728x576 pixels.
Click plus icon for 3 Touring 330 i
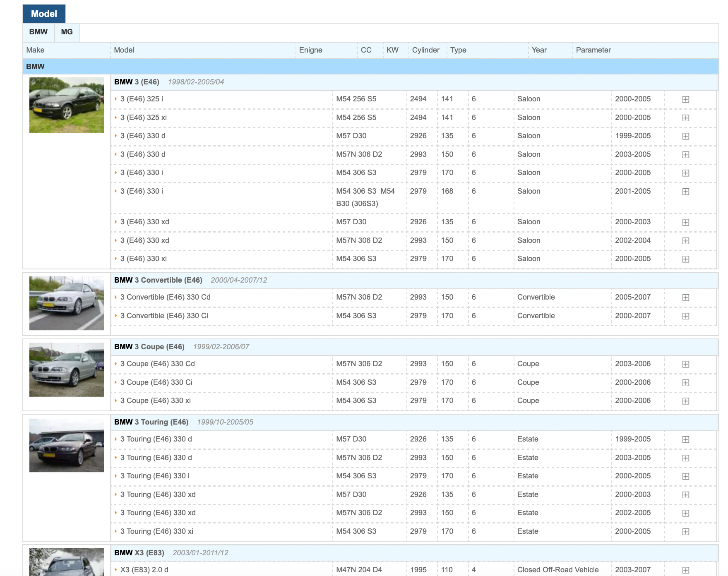click(685, 476)
